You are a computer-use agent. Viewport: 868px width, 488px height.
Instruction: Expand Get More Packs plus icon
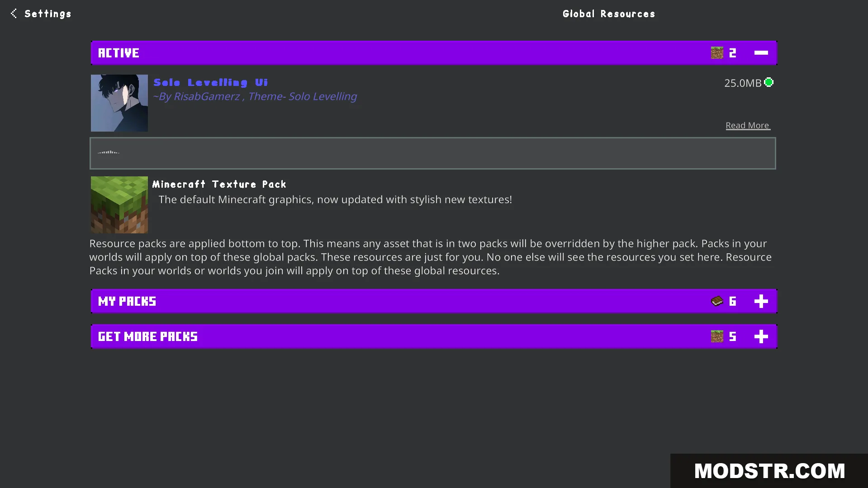pos(761,336)
